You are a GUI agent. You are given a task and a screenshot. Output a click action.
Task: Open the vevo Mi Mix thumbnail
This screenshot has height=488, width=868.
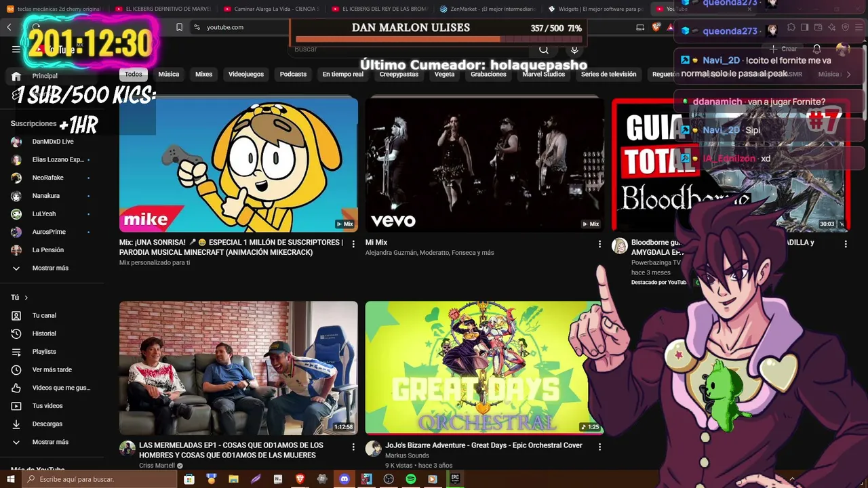coord(484,165)
